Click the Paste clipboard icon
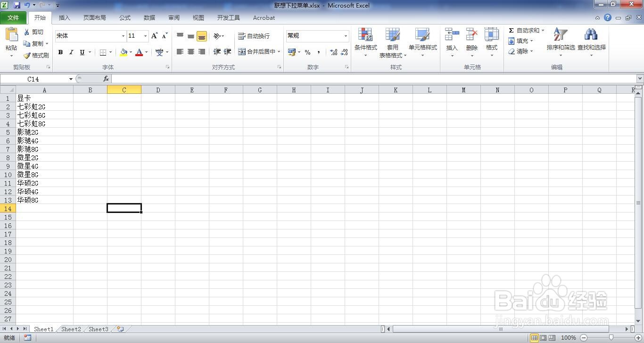 [11, 35]
